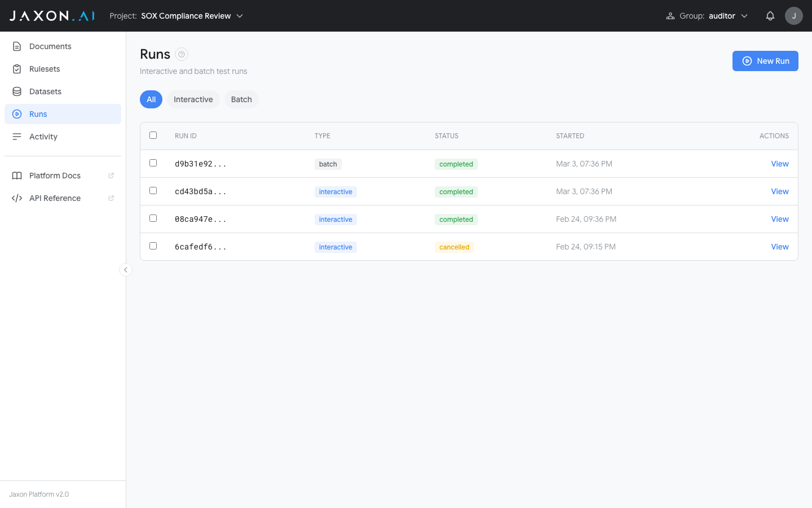Viewport: 812px width, 508px height.
Task: Select the Documents icon in the sidebar
Action: click(17, 46)
